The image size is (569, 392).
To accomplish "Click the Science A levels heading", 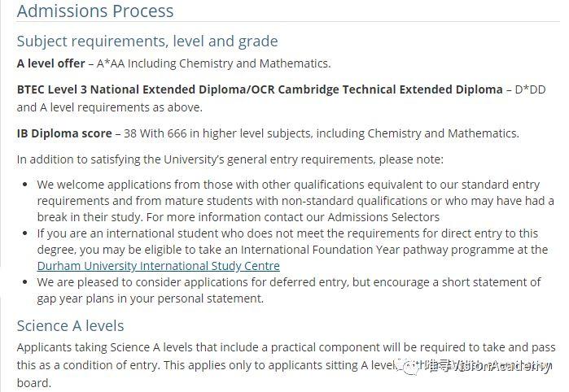I will tap(71, 325).
